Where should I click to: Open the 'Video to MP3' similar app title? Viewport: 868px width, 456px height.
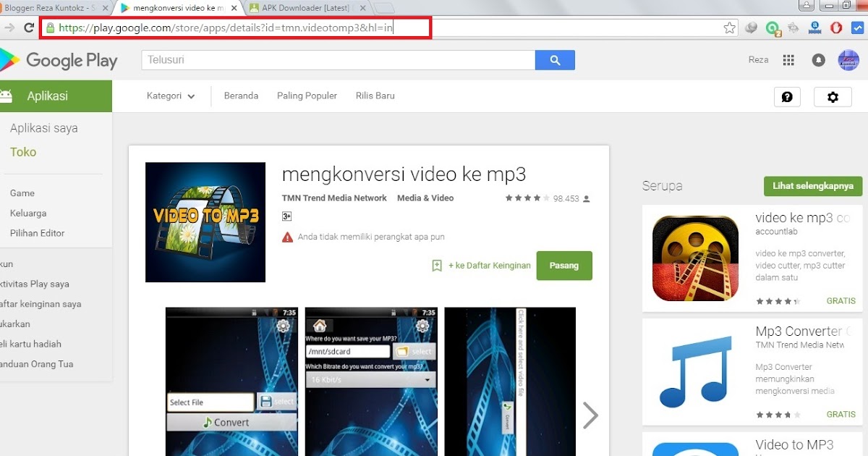pos(794,444)
